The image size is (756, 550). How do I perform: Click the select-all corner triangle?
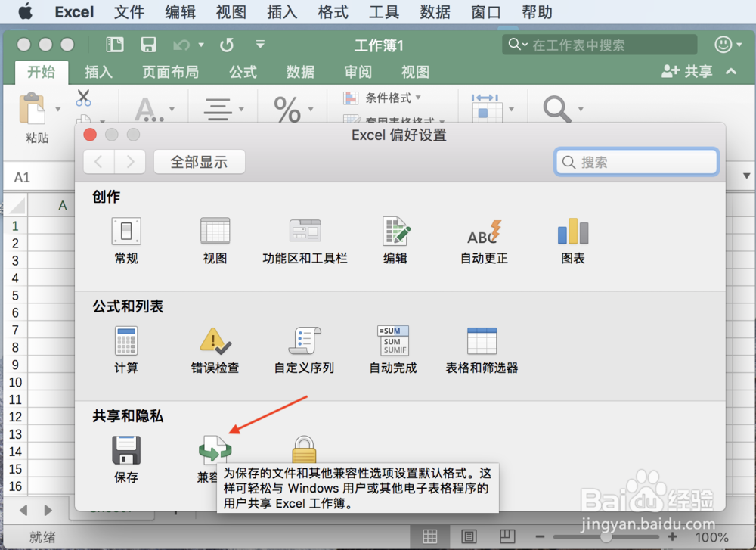[x=17, y=206]
